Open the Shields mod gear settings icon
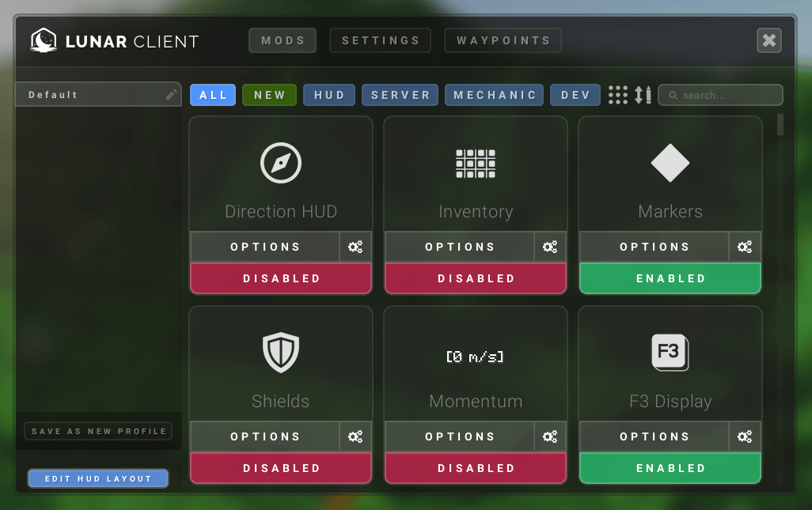 [355, 436]
